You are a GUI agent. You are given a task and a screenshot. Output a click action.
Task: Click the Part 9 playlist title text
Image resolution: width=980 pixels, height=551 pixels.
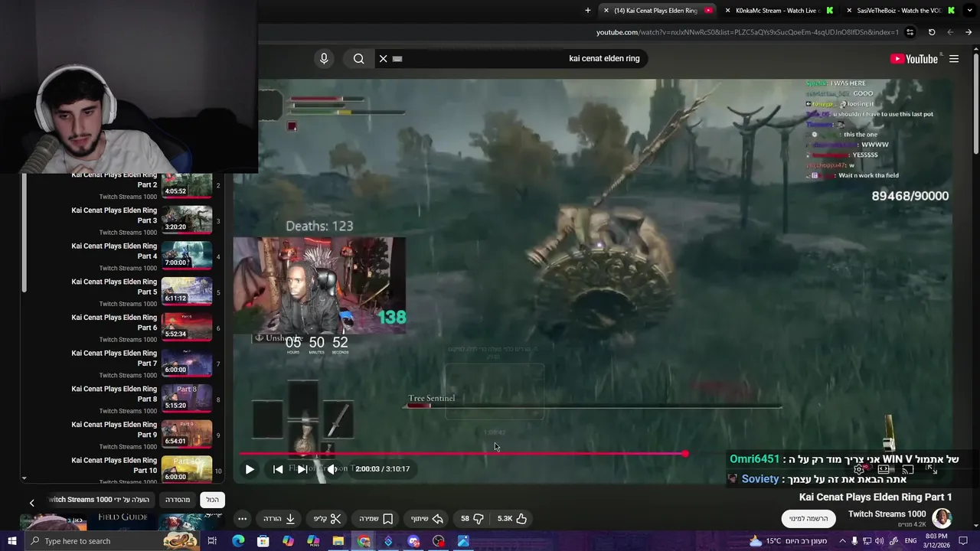point(114,429)
